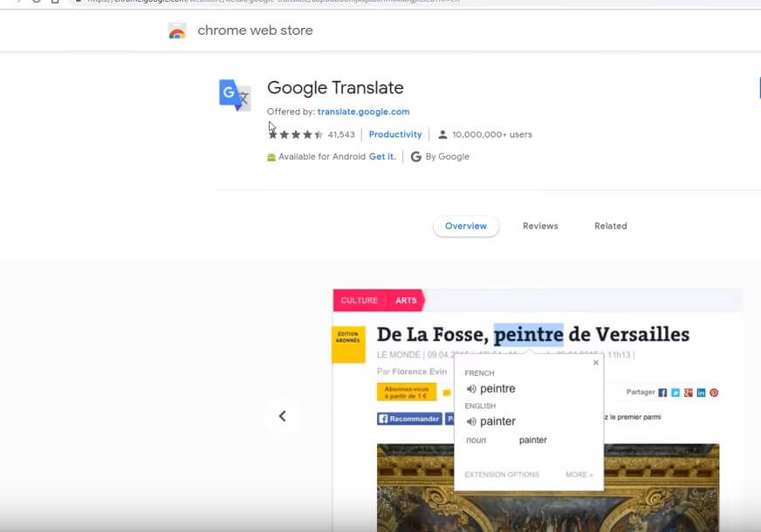Viewport: 761px width, 532px height.
Task: Click chrome web store title text
Action: [x=255, y=30]
